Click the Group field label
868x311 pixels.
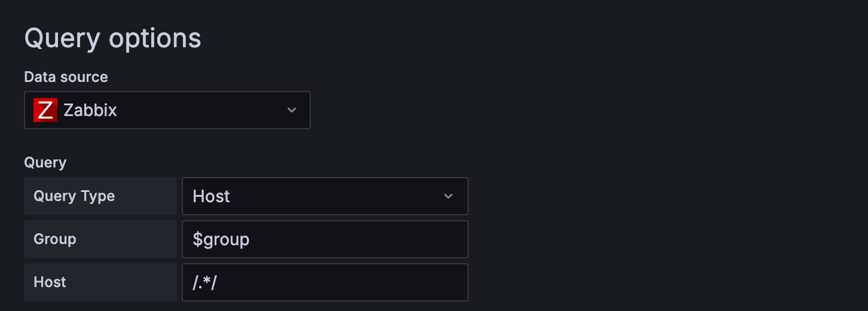(x=55, y=239)
